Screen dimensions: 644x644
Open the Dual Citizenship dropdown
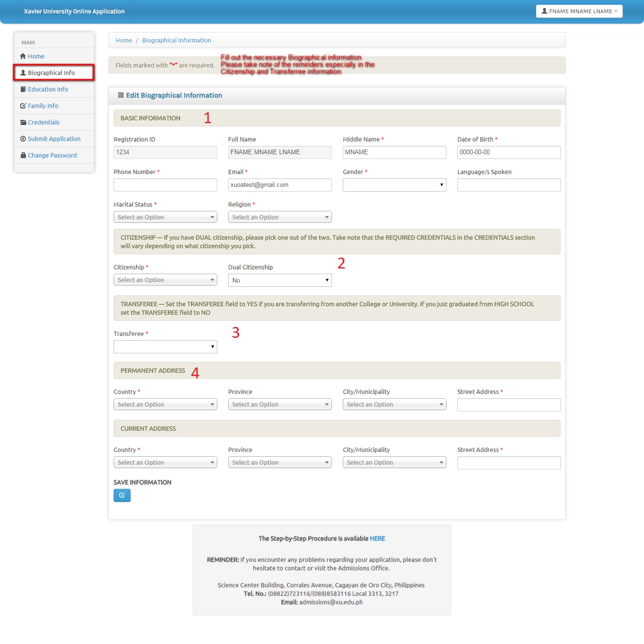click(x=280, y=280)
